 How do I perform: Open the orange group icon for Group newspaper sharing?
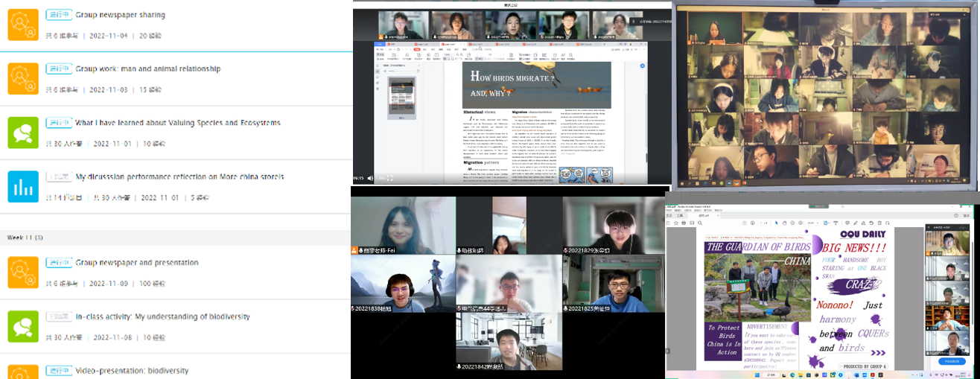pyautogui.click(x=22, y=25)
